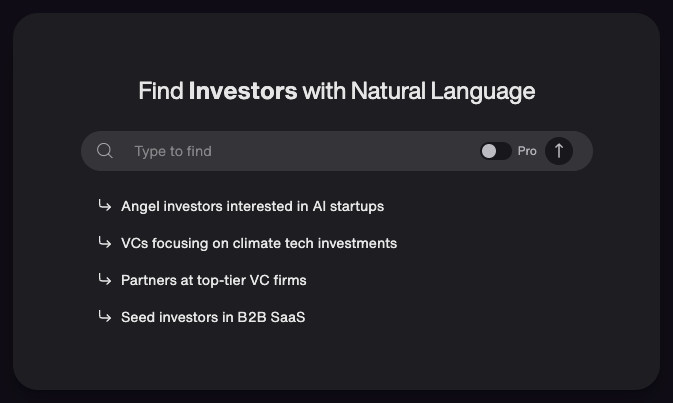Click the arrow icon beside top-tier VC firms suggestion

[x=104, y=280]
